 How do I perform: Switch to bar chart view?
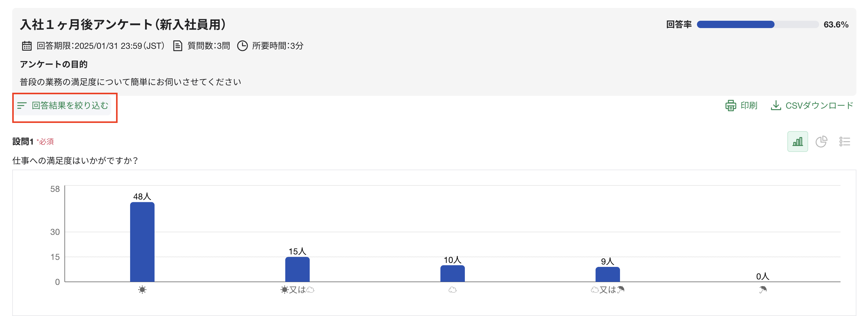(x=797, y=142)
